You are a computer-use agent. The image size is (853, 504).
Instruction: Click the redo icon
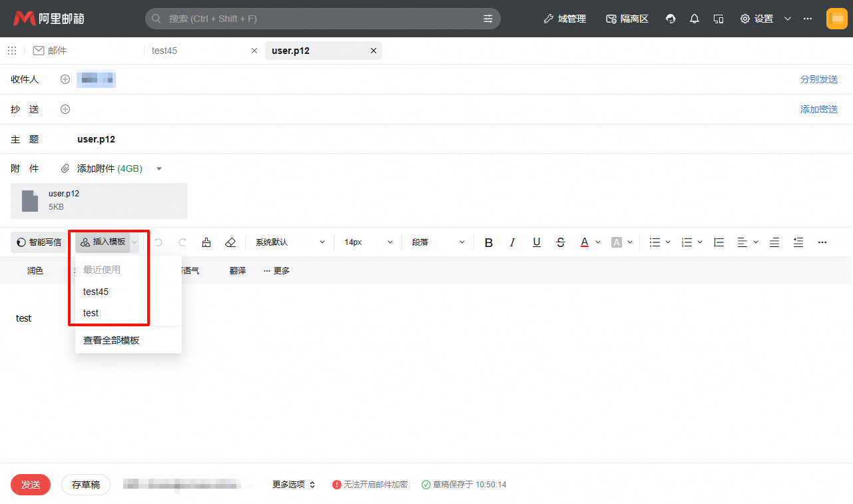182,242
